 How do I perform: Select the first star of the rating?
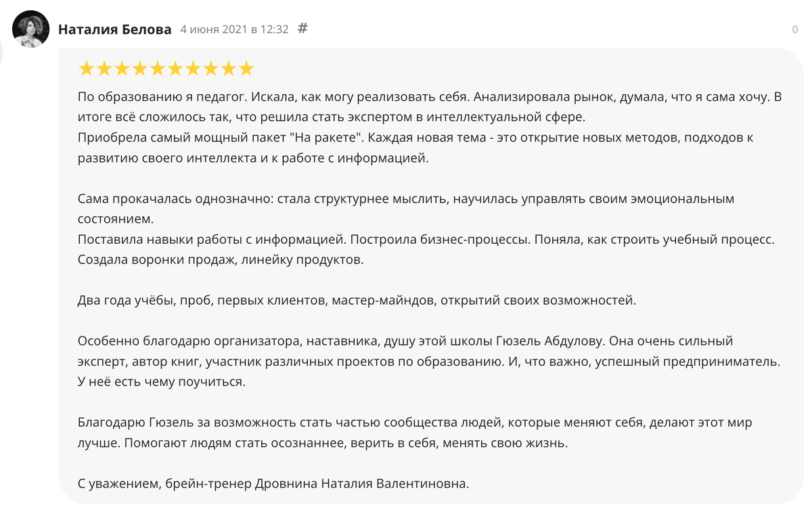click(87, 68)
